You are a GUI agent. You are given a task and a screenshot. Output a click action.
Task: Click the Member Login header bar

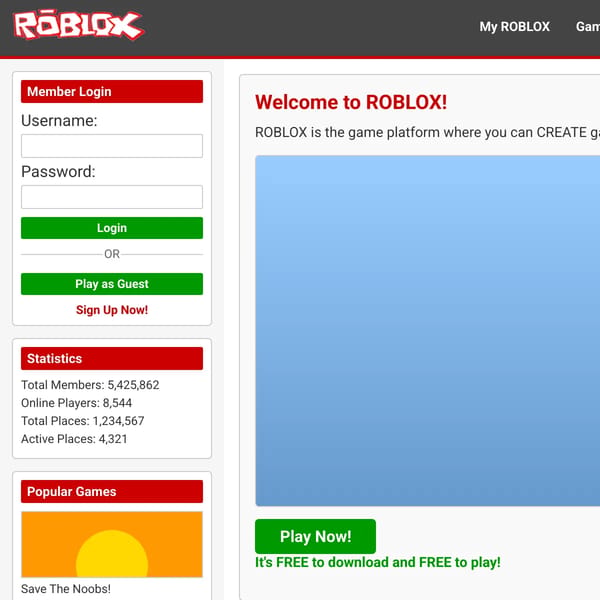tap(112, 91)
